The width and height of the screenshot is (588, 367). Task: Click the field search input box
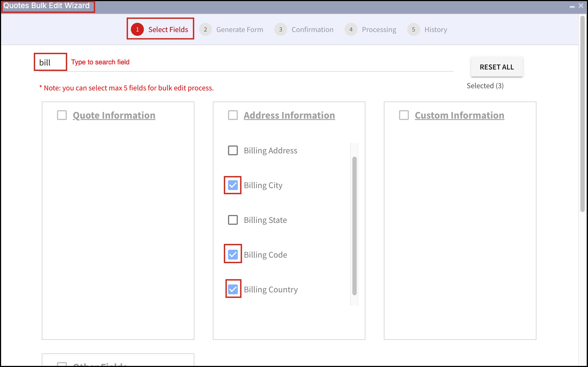(x=50, y=62)
